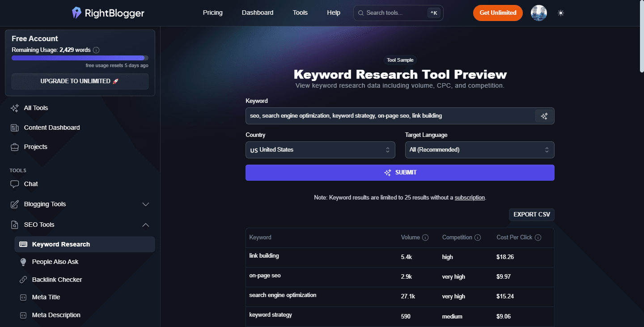Click Upgrade to Unlimited button
Viewport: 644px width, 327px height.
pos(80,81)
